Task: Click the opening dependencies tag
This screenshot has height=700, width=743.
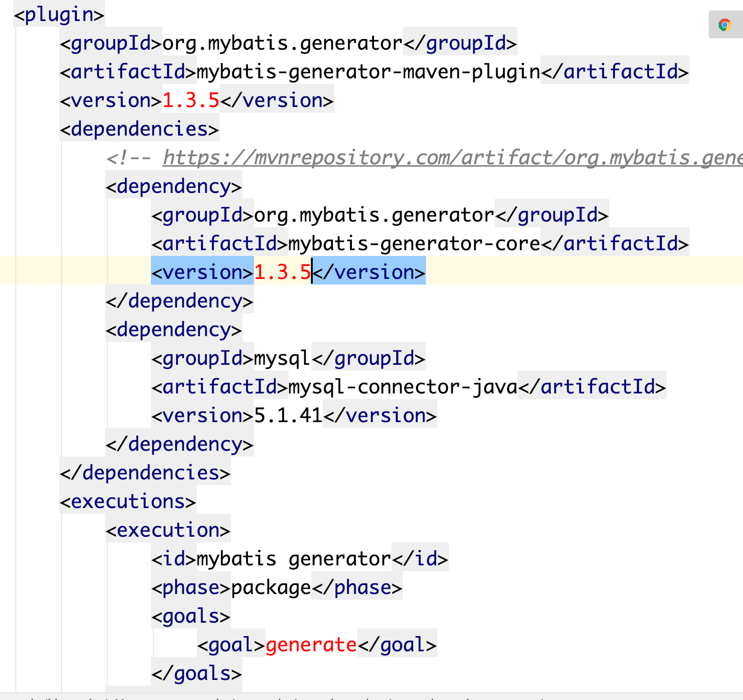Action: (139, 129)
